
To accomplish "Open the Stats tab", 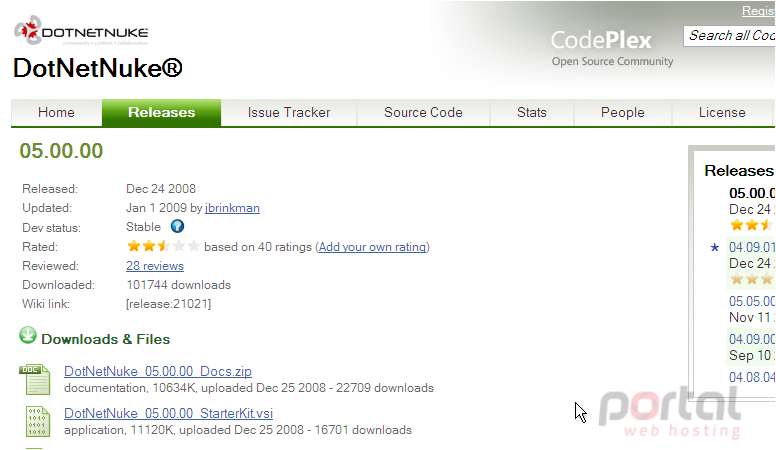I will (x=532, y=112).
